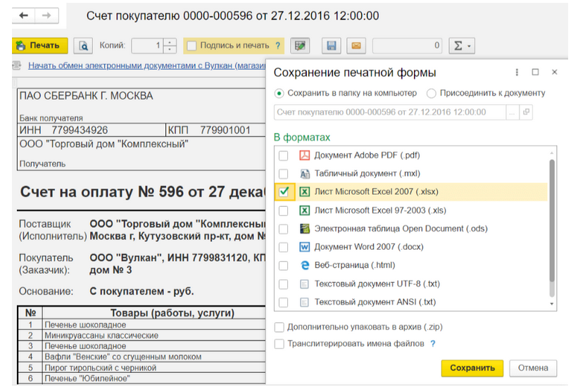Click the send by email envelope icon
This screenshot has width=578, height=392.
point(356,46)
